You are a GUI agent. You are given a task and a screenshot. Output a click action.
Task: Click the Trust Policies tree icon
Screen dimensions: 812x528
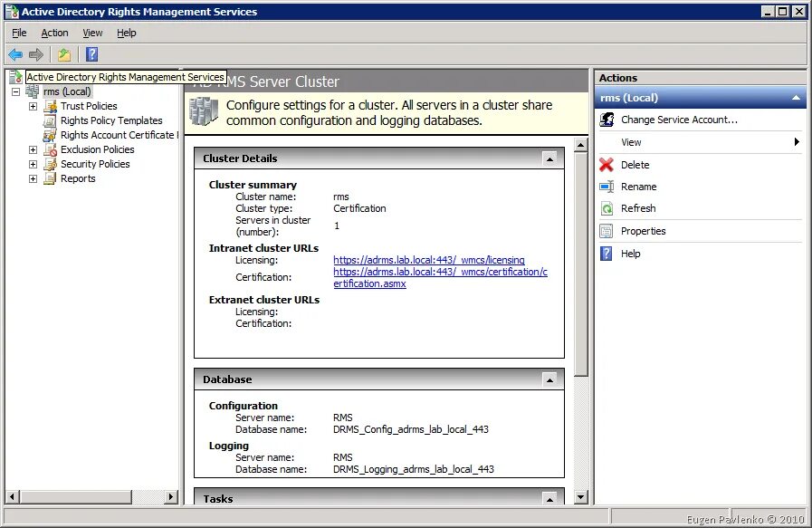pyautogui.click(x=50, y=106)
